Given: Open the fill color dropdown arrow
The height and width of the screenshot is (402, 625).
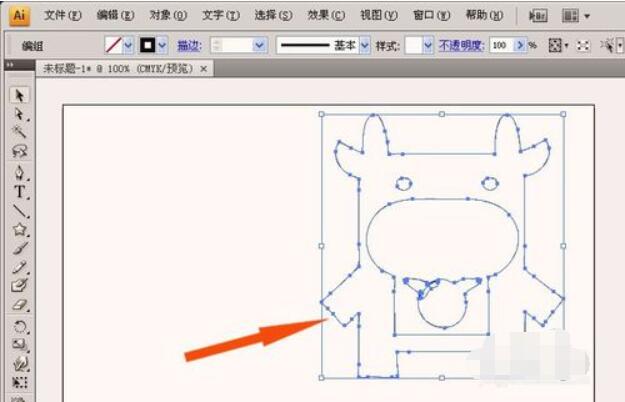Looking at the screenshot, I should click(128, 45).
